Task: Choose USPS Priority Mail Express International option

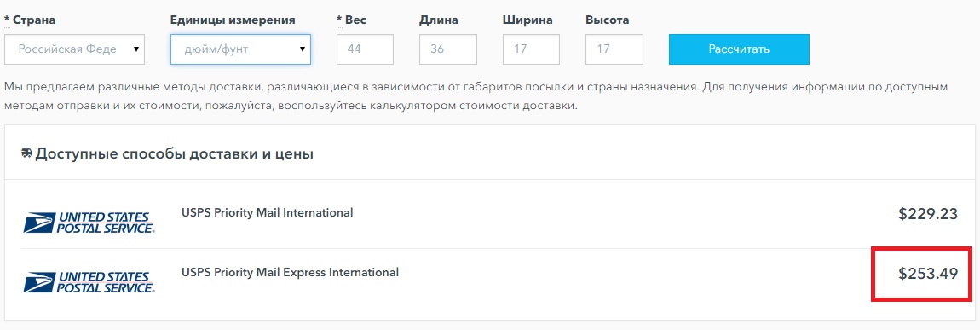Action: click(290, 273)
